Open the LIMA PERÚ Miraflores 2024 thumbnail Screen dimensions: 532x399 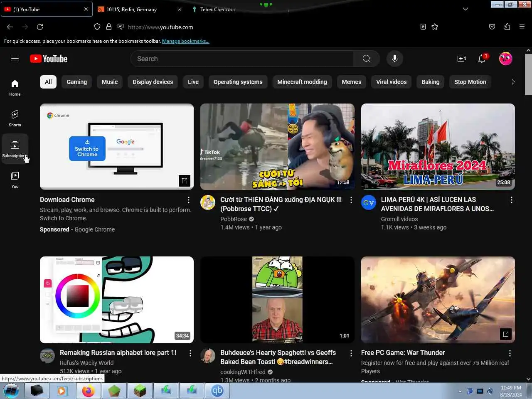point(438,147)
